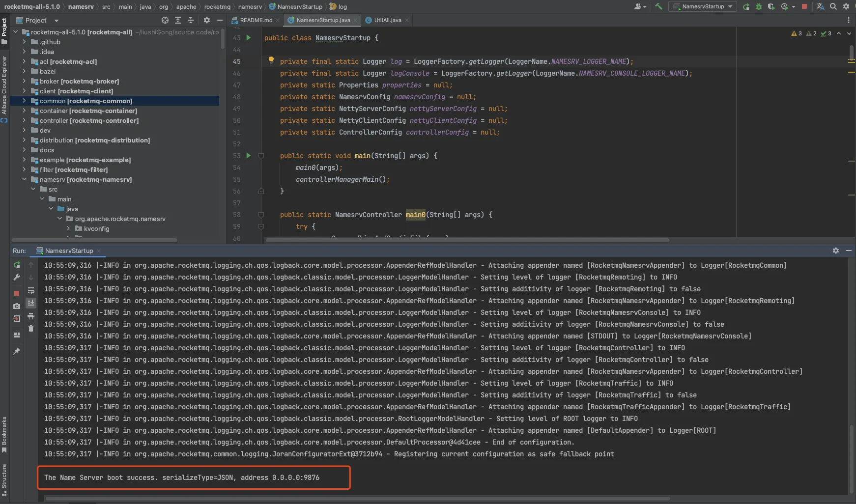This screenshot has height=504, width=856.
Task: Click the print icon in Run panel
Action: pyautogui.click(x=31, y=316)
